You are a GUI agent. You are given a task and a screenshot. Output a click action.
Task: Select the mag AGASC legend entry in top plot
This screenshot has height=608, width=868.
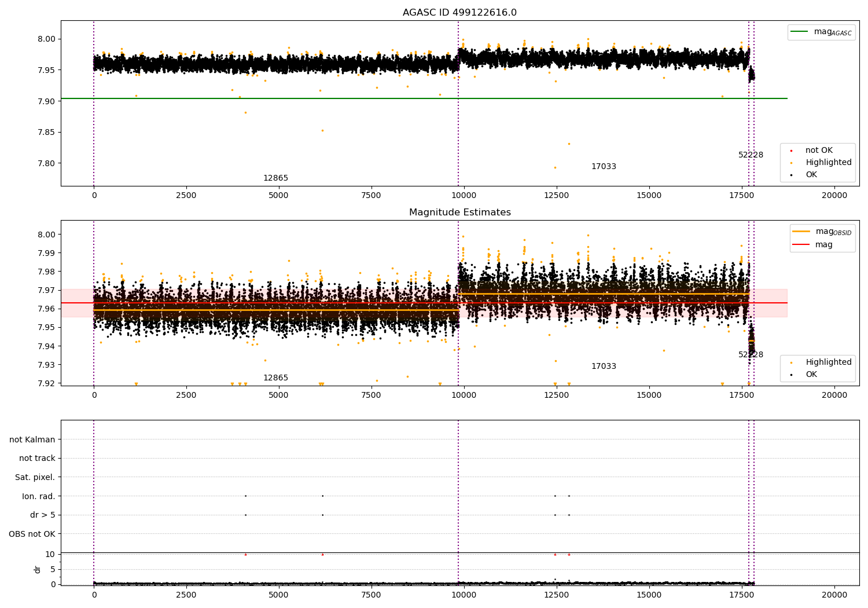tap(821, 32)
